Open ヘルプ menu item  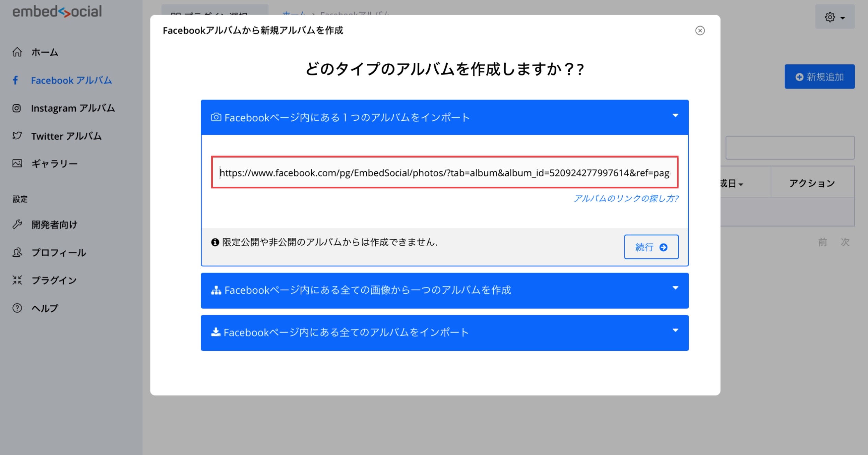pos(45,308)
